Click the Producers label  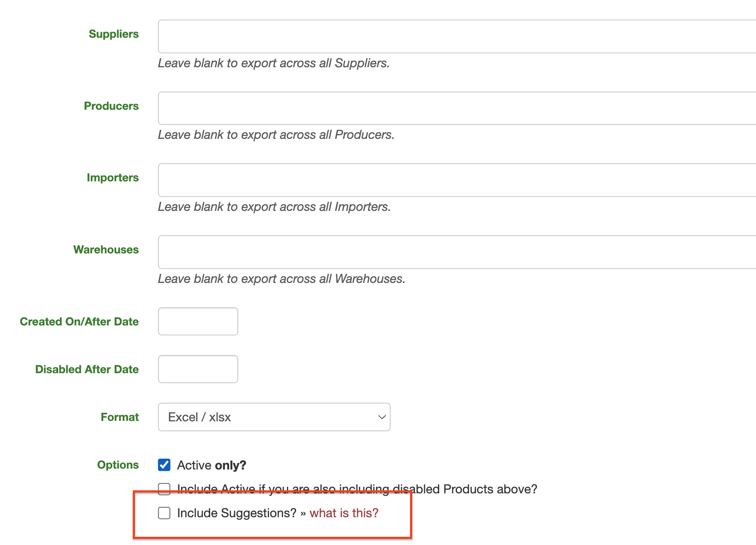click(x=111, y=106)
